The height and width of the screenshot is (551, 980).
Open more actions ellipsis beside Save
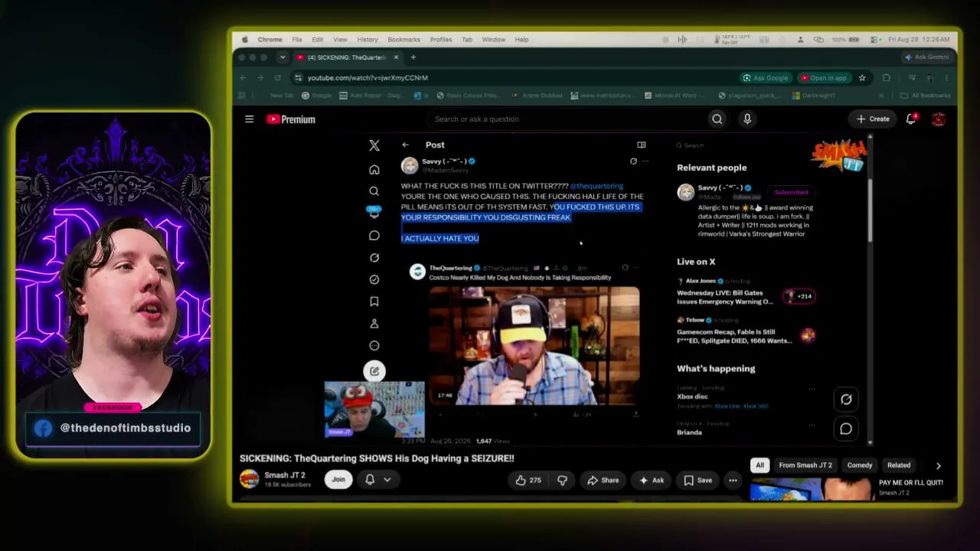(733, 480)
